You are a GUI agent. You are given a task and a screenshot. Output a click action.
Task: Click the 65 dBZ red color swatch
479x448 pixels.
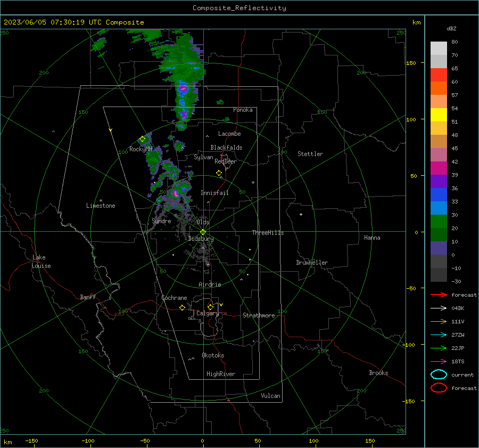click(x=439, y=75)
